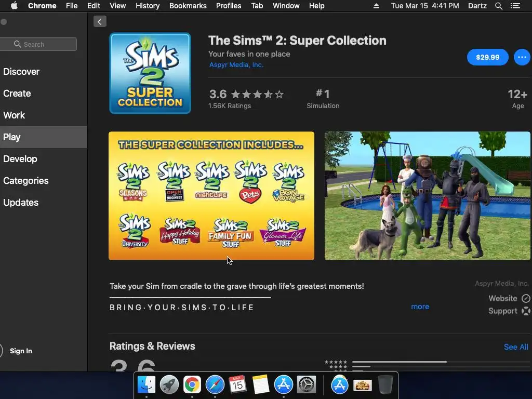Select the Play sidebar section
The width and height of the screenshot is (532, 399).
point(44,137)
